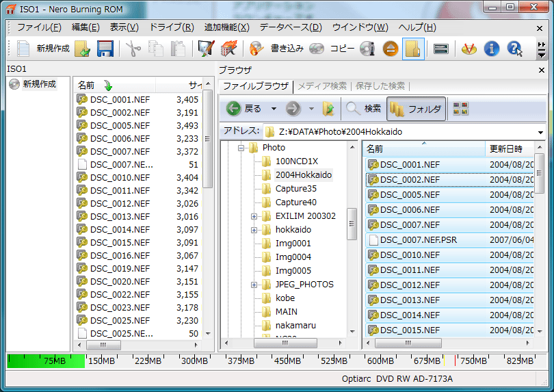Image resolution: width=554 pixels, height=392 pixels.
Task: Click the Copy documents toolbar icon
Action: tap(155, 49)
